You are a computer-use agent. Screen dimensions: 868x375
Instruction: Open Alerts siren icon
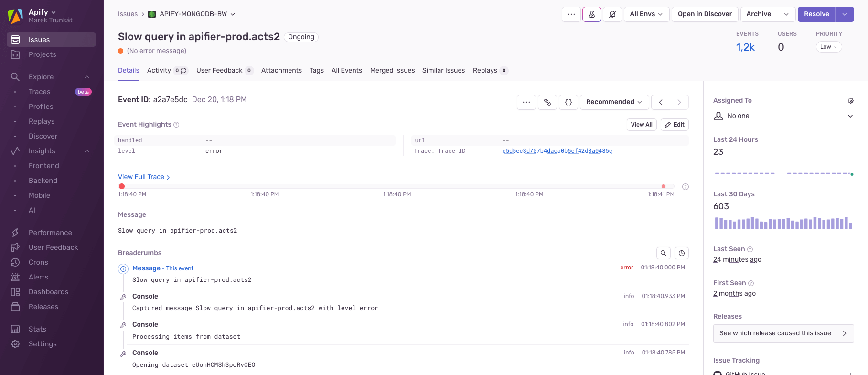point(15,277)
